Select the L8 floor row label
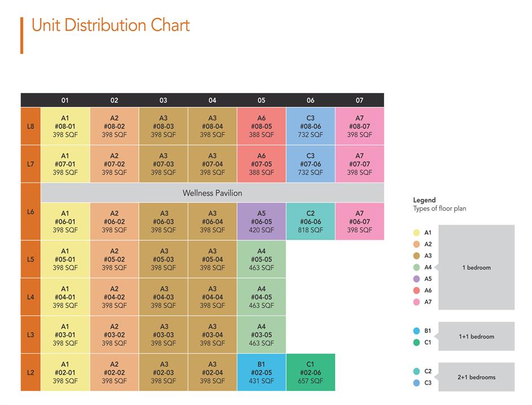This screenshot has width=532, height=405. (30, 127)
